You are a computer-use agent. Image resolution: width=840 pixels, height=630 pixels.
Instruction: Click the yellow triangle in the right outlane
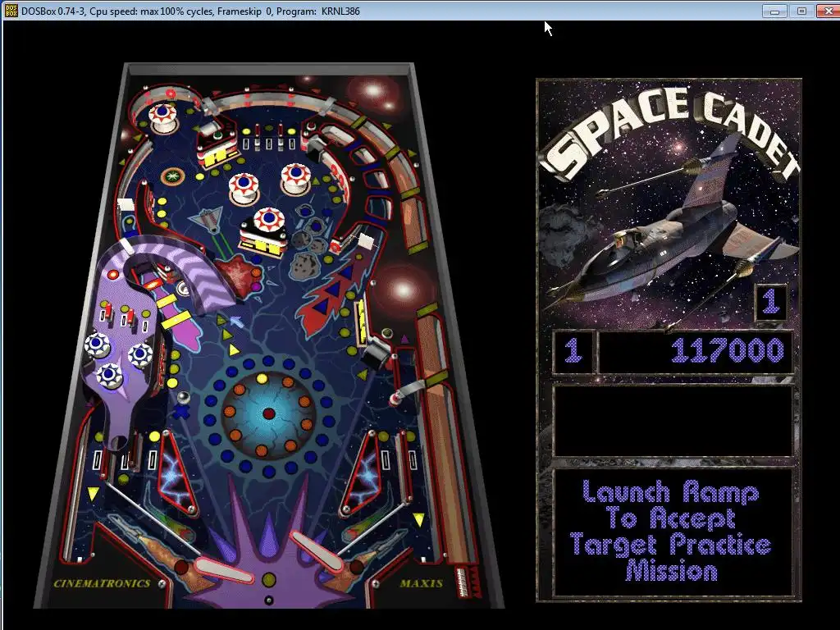pyautogui.click(x=418, y=519)
